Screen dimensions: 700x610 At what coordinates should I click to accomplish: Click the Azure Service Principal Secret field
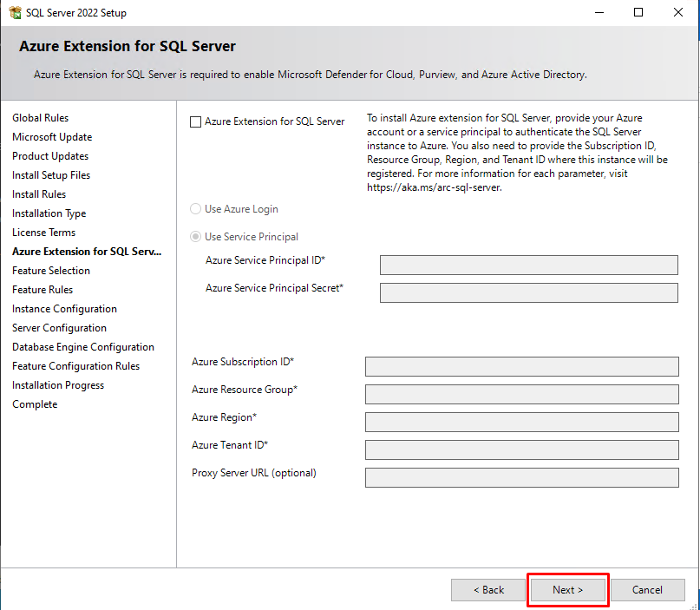pyautogui.click(x=528, y=292)
